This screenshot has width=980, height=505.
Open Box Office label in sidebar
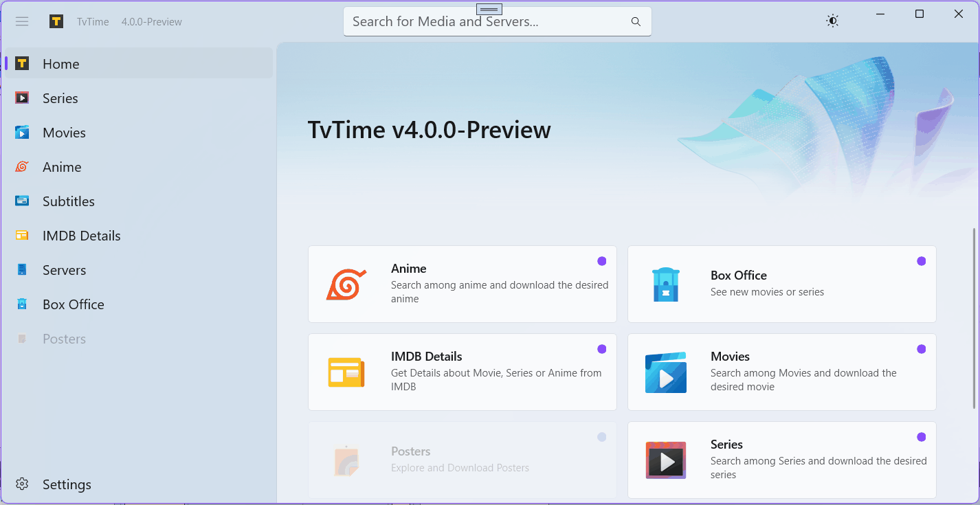[74, 304]
